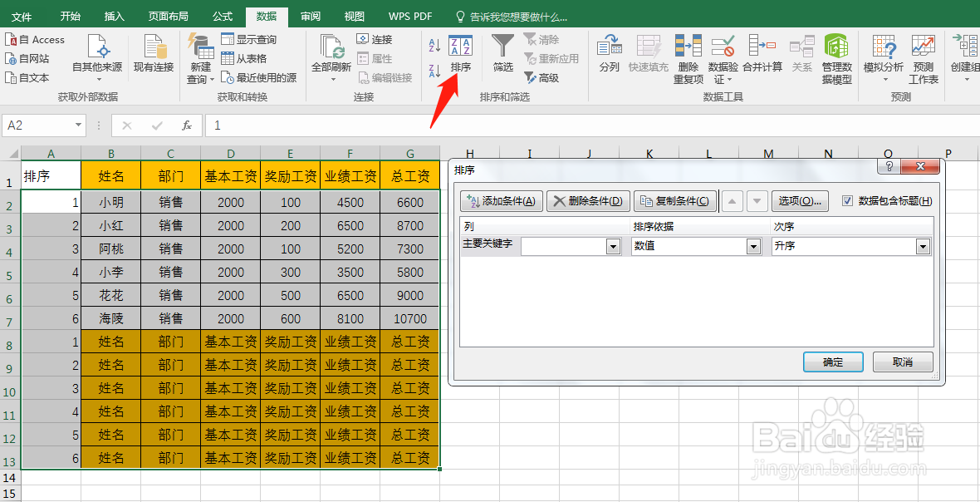Import data from Access
Viewport: 980px width, 502px height.
coord(35,39)
